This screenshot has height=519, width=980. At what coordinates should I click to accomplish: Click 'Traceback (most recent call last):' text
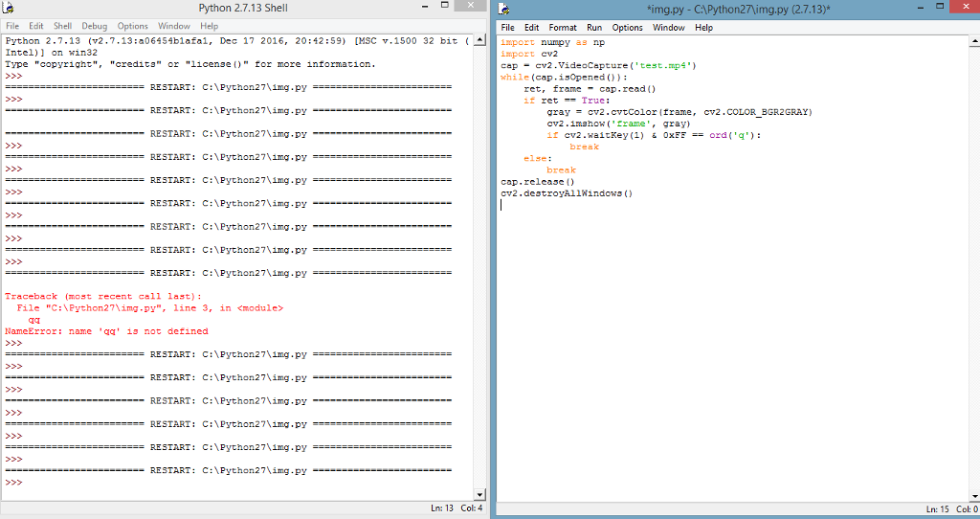point(103,297)
